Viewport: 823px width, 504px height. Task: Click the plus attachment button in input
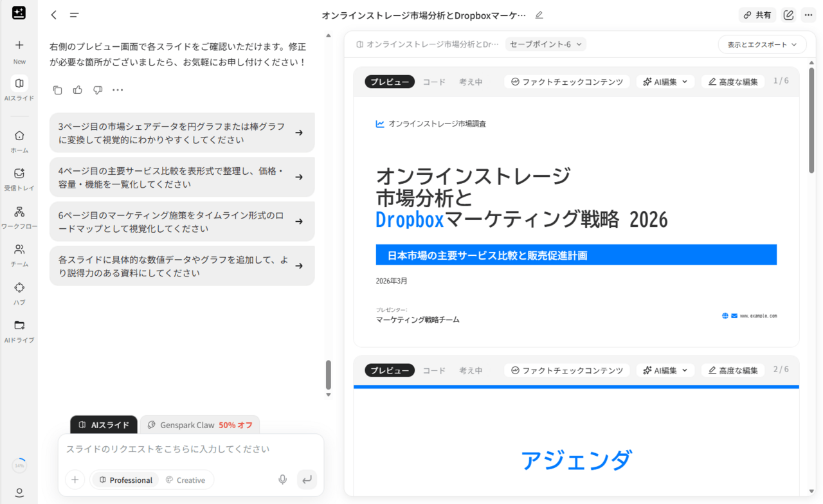75,480
